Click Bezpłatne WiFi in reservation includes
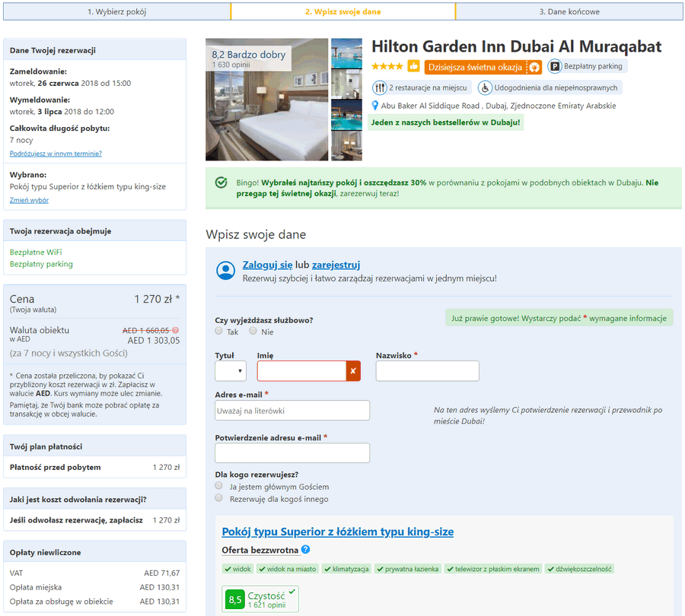This screenshot has height=616, width=685. pos(36,252)
